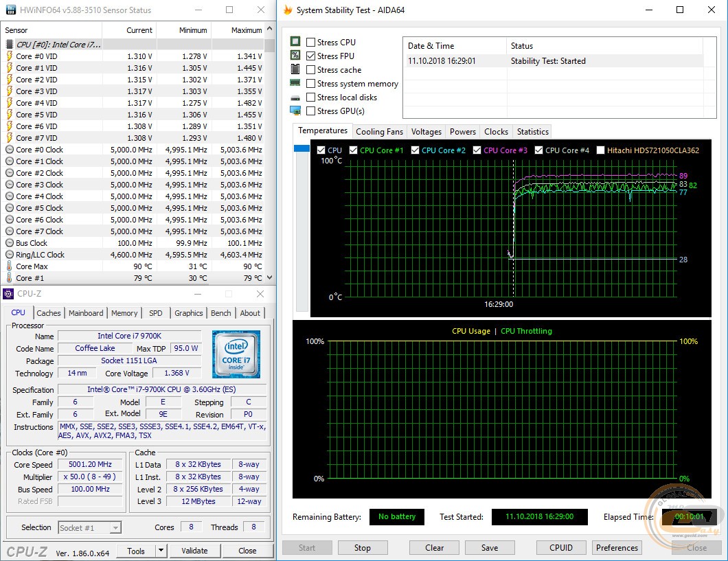Click the Sensor column header

pos(51,30)
